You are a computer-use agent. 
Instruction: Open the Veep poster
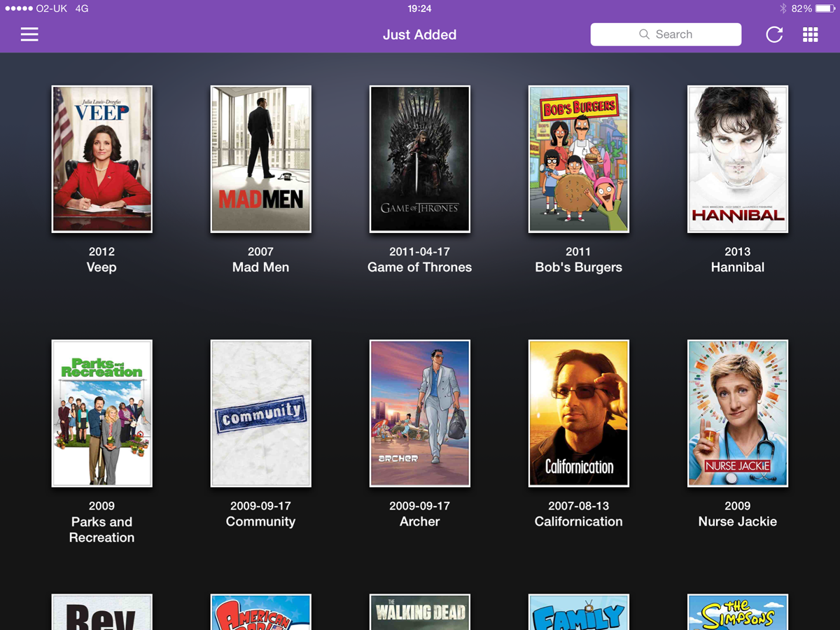[102, 159]
